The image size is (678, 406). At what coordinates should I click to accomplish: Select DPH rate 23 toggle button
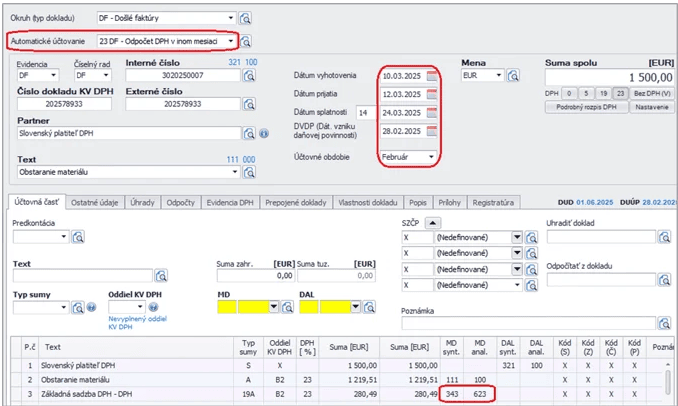click(x=621, y=92)
